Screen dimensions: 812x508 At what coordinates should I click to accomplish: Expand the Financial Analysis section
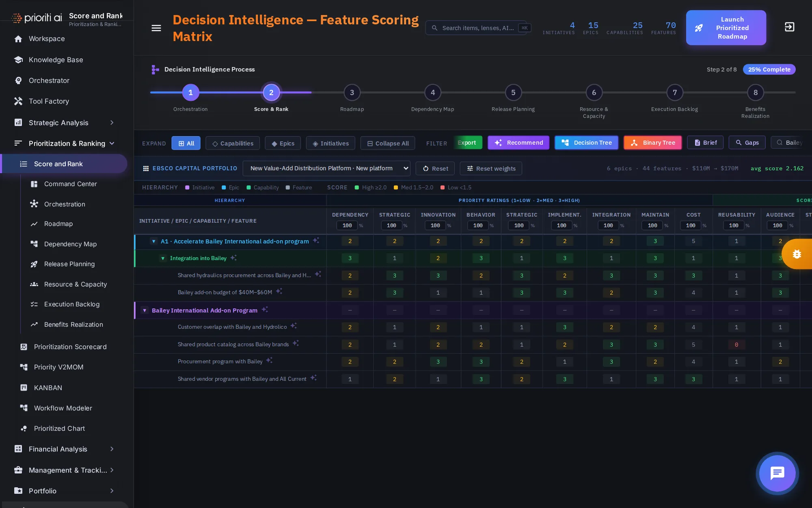pos(64,449)
